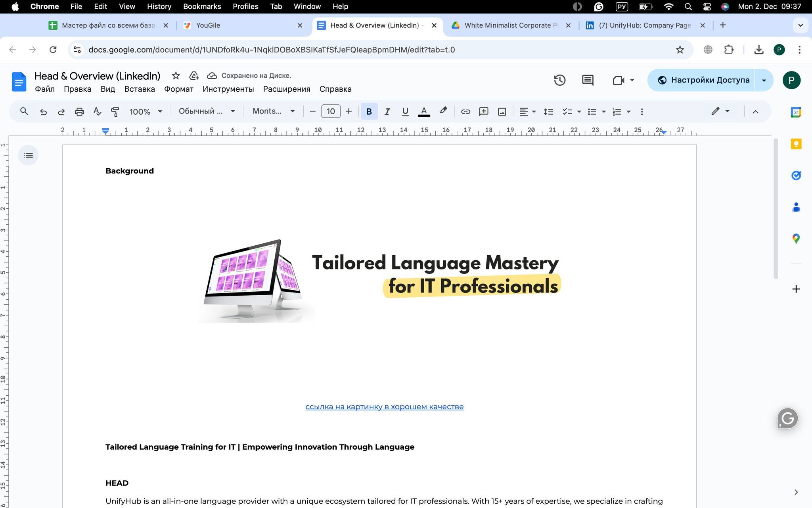
Task: Toggle italic formatting
Action: (387, 112)
